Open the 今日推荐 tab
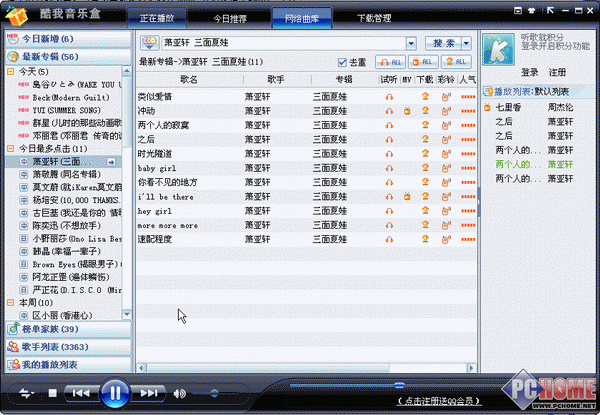 coord(228,16)
